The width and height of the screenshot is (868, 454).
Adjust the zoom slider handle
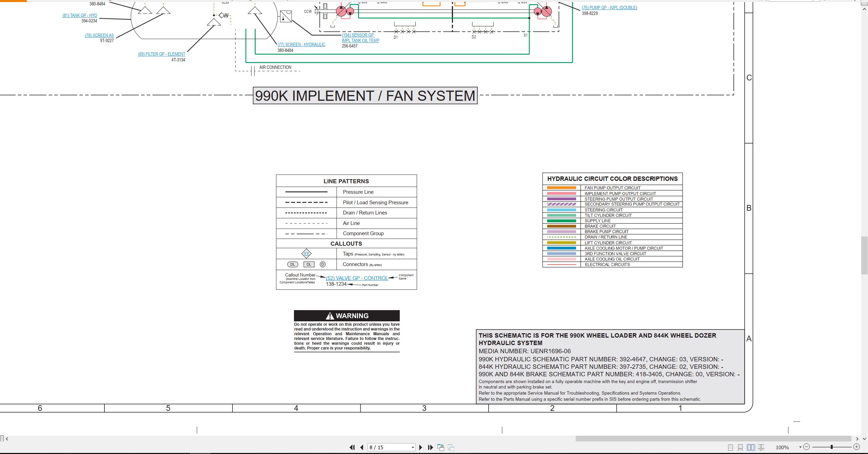pos(831,447)
